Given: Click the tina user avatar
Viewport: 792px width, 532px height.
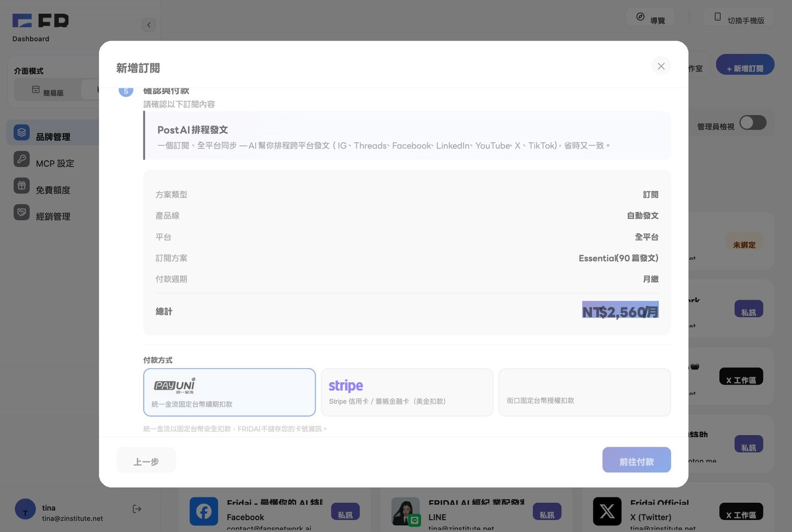Looking at the screenshot, I should [x=25, y=509].
